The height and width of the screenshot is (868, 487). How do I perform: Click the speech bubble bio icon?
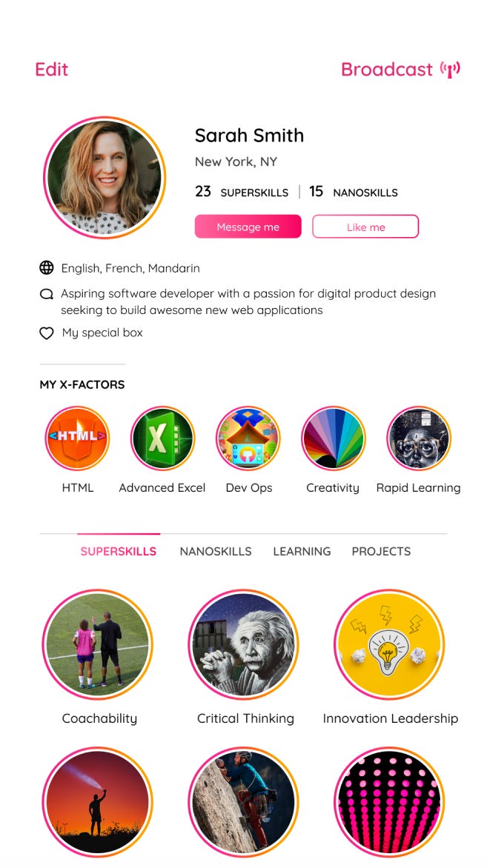47,294
